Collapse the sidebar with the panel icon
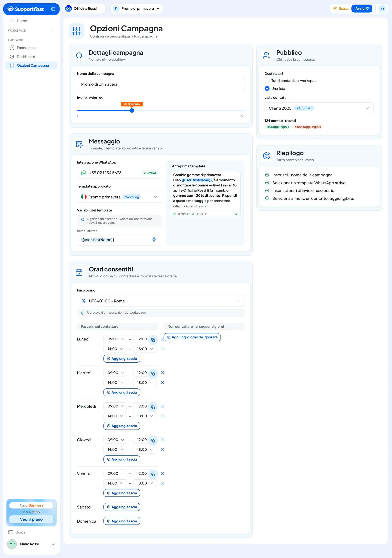 click(x=53, y=9)
